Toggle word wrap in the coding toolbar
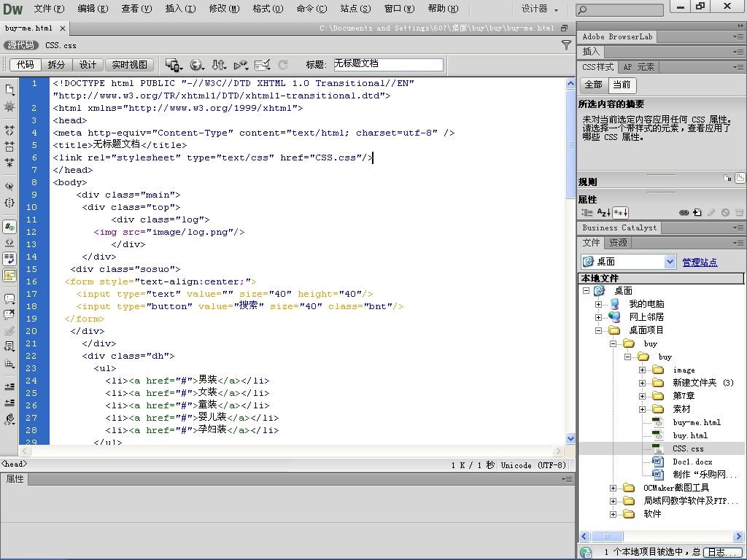747x560 pixels. click(9, 259)
